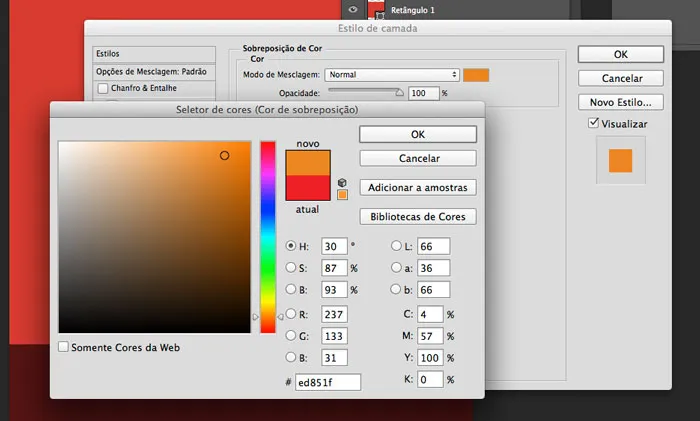This screenshot has height=421, width=700.
Task: Click the Novo Estilo... button
Action: pos(621,102)
